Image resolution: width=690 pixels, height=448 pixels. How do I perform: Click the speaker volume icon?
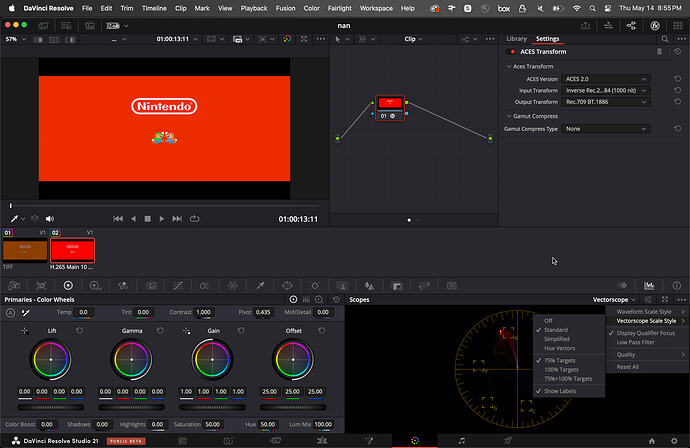point(50,219)
